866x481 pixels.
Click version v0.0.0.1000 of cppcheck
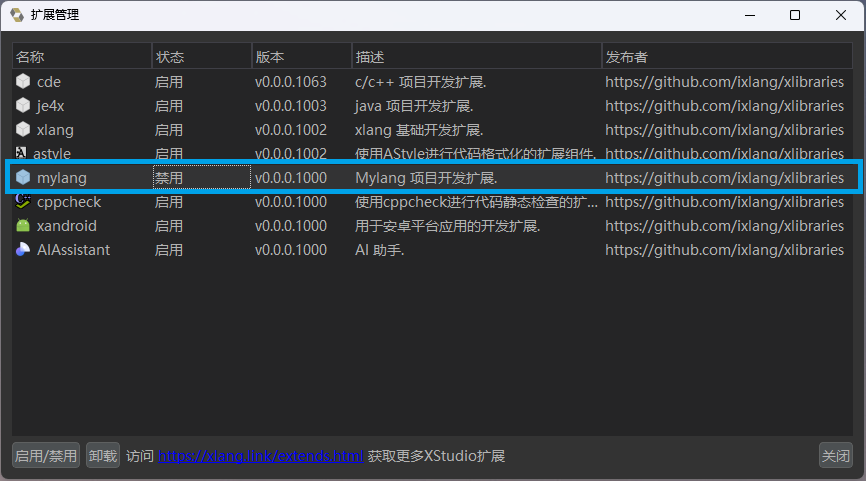click(291, 202)
